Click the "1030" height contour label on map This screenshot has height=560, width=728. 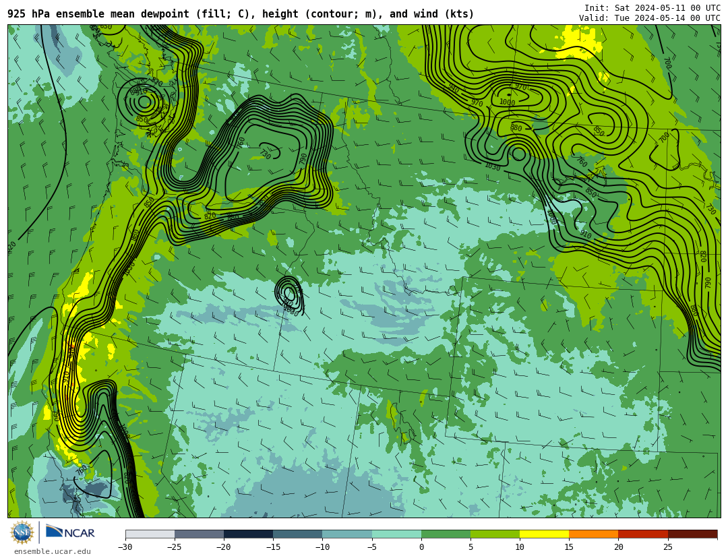coord(493,166)
